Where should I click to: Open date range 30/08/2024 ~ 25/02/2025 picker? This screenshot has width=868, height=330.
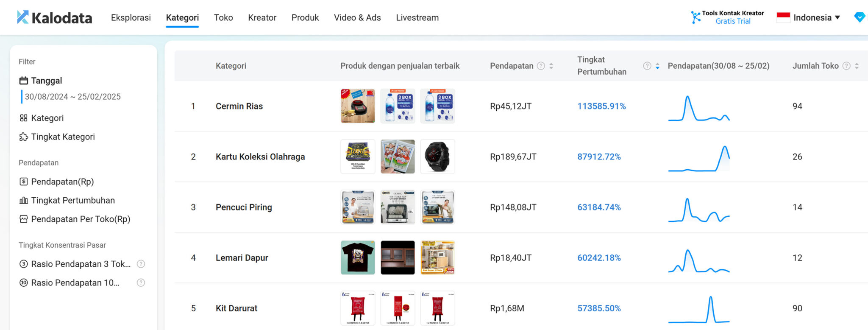[x=72, y=97]
